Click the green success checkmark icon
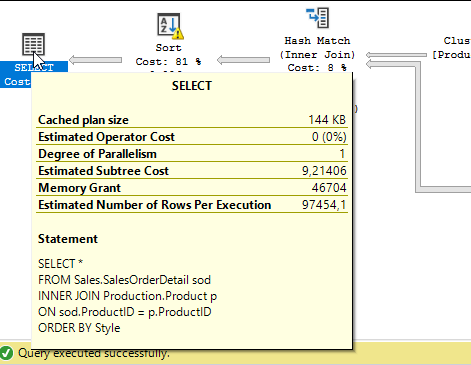This screenshot has width=471, height=365. [x=6, y=353]
